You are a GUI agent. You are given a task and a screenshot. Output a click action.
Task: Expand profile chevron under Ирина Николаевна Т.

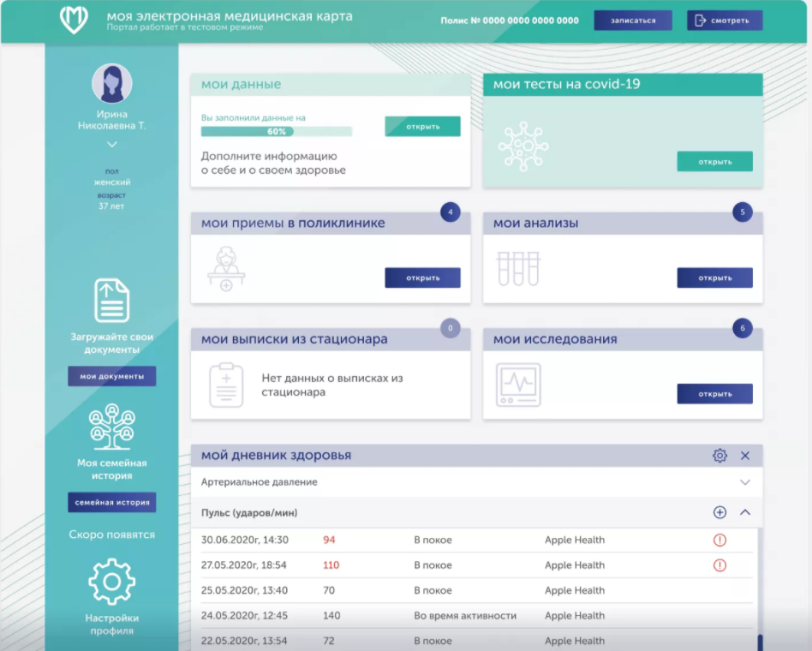click(112, 145)
